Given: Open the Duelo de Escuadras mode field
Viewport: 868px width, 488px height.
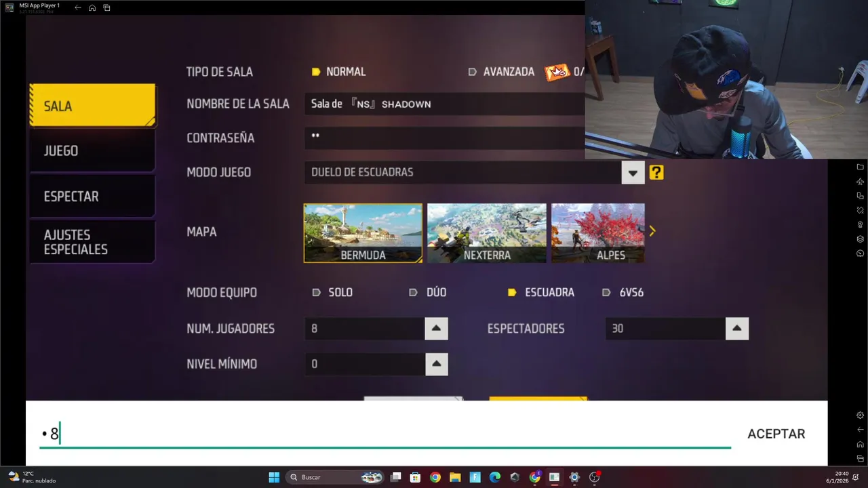Looking at the screenshot, I should click(x=462, y=172).
